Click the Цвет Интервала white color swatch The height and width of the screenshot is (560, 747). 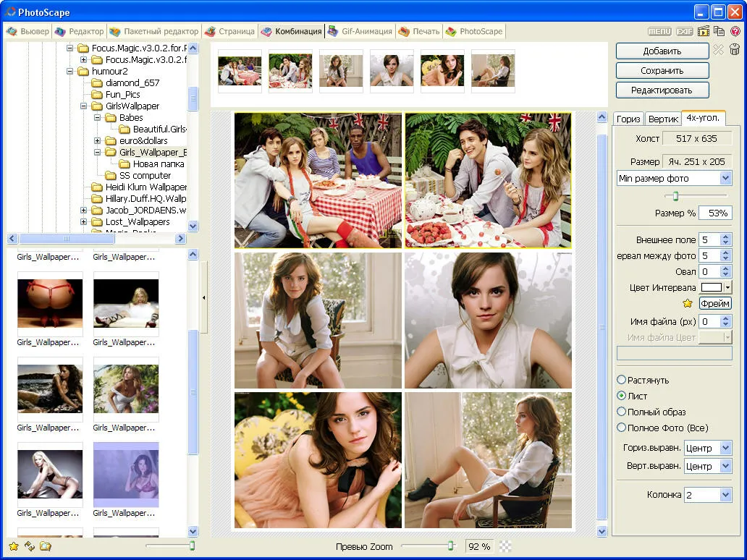712,288
